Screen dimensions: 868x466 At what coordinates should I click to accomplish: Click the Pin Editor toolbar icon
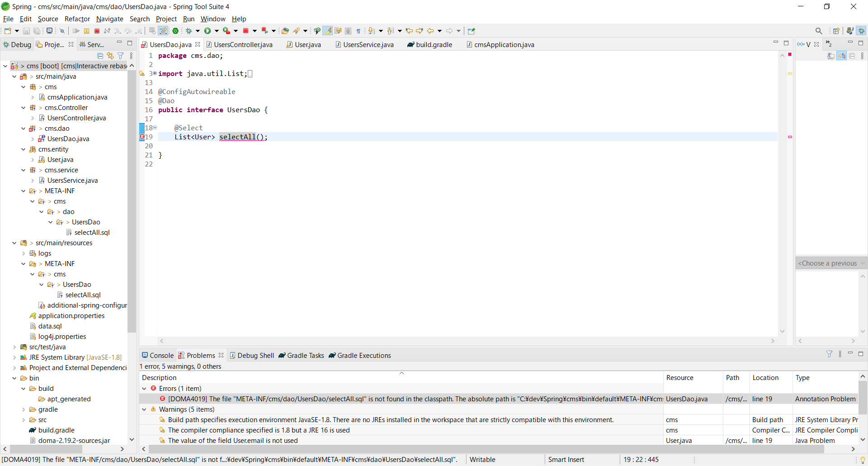click(x=472, y=31)
